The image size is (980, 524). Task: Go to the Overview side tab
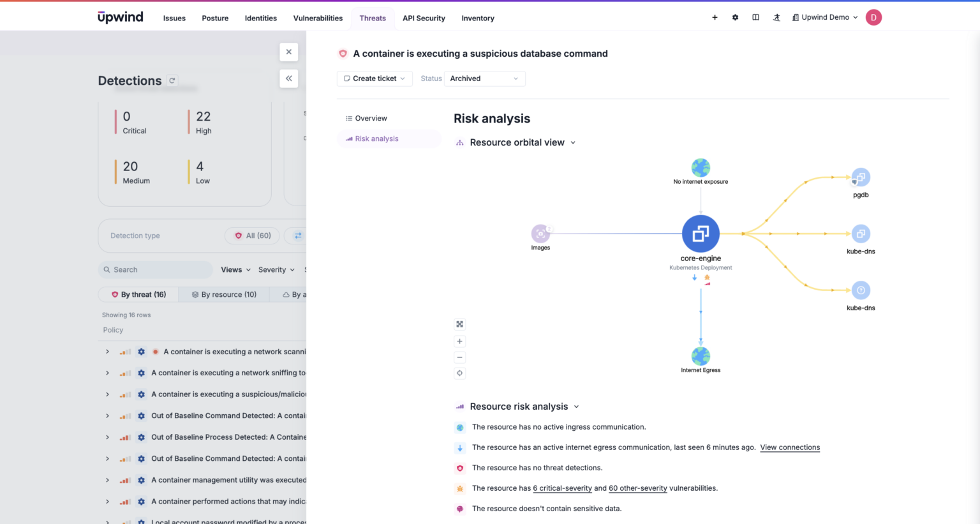[371, 118]
